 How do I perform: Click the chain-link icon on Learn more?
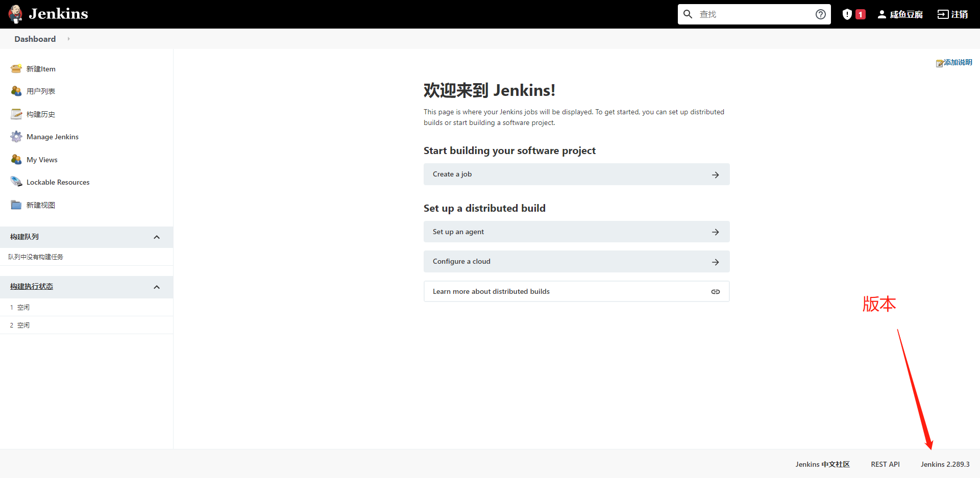716,292
